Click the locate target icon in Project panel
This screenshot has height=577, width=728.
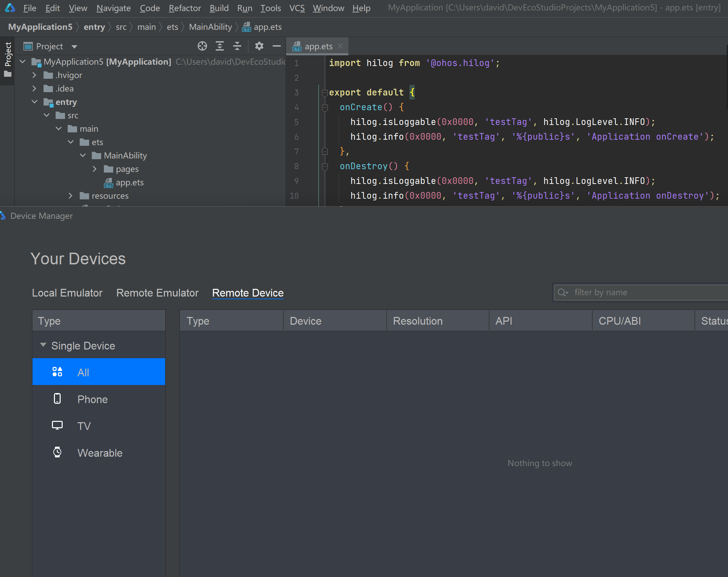click(202, 46)
